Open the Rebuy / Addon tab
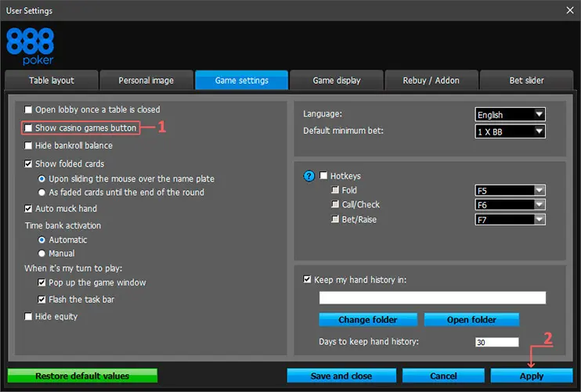This screenshot has height=392, width=581. (431, 81)
